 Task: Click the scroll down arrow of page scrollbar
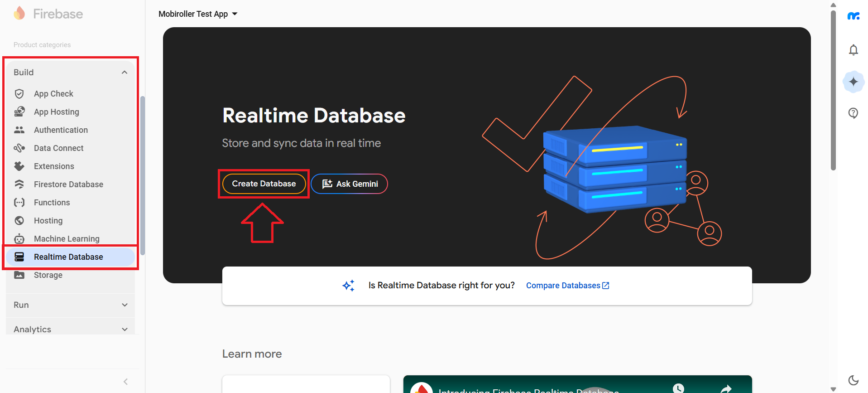(x=833, y=389)
